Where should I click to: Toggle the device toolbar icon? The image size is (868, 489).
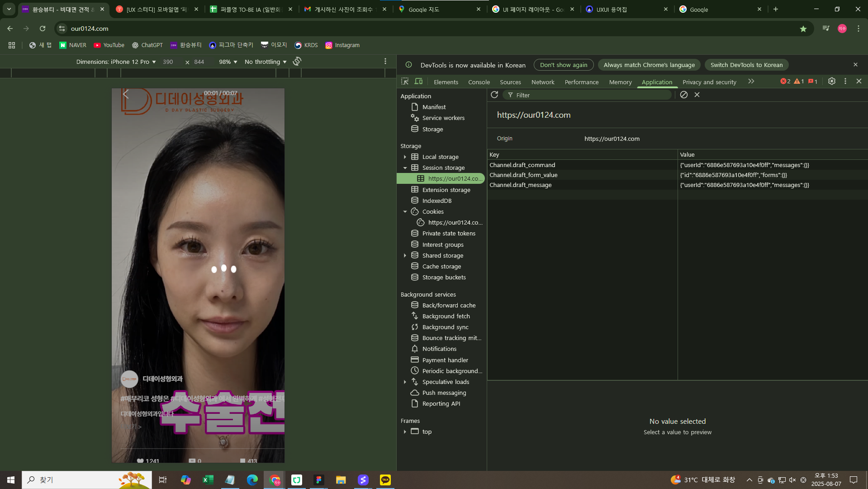click(419, 81)
